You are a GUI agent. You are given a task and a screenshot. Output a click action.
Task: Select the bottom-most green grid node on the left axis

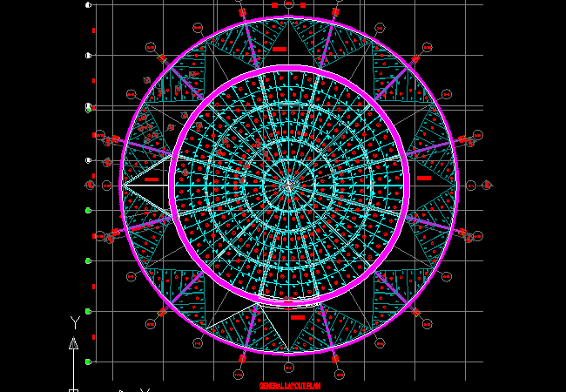[88, 362]
